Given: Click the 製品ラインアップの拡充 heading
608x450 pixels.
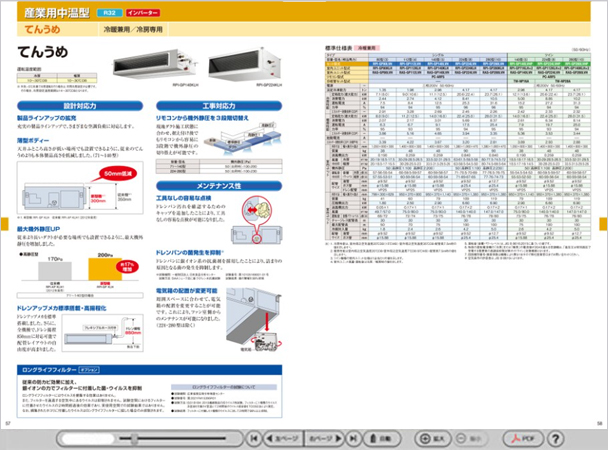Looking at the screenshot, I should pos(47,118).
